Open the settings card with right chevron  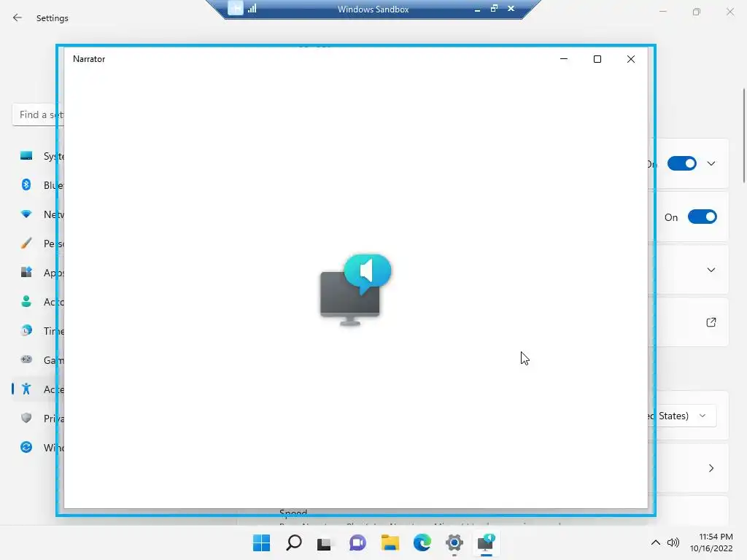[711, 468]
